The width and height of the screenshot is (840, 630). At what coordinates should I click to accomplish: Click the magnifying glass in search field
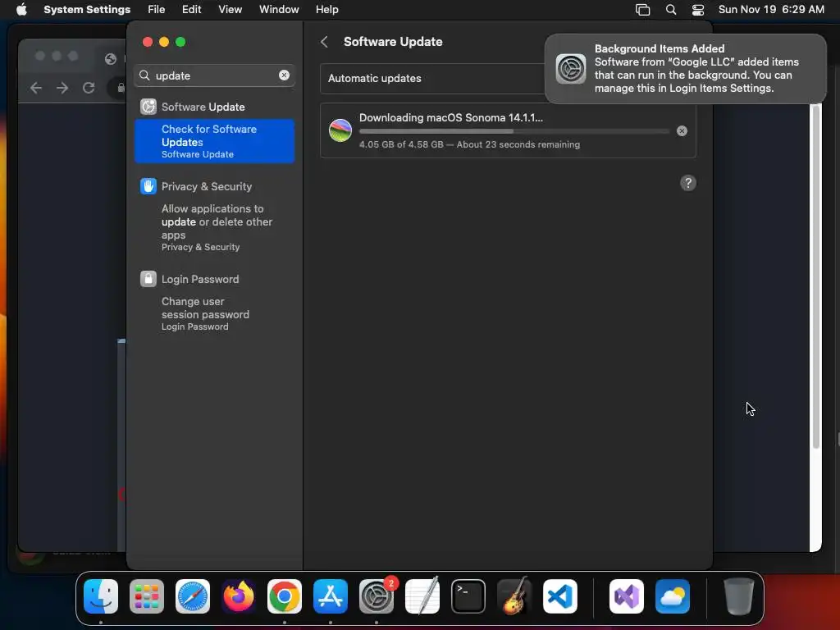click(144, 75)
